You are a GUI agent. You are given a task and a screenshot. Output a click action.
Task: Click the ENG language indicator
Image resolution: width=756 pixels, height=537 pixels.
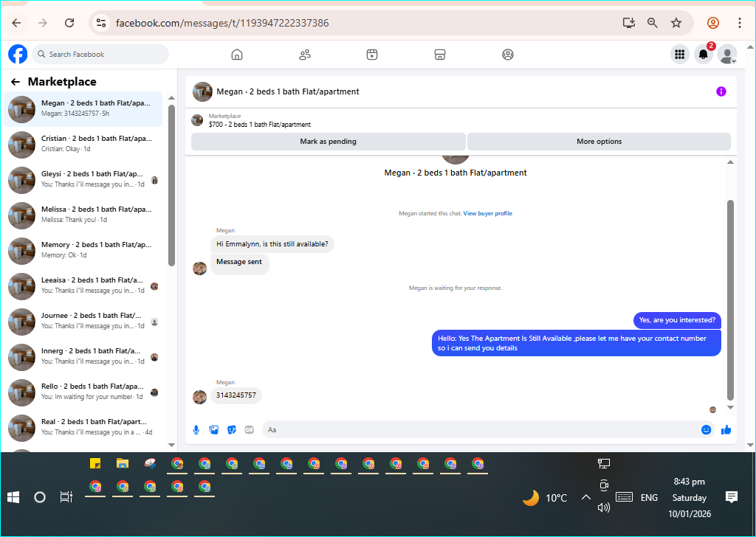(649, 497)
